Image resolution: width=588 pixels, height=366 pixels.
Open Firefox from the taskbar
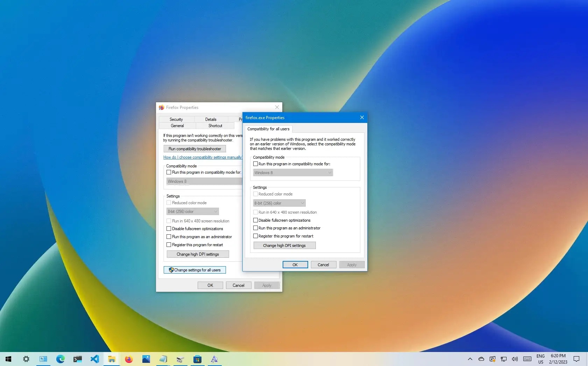point(129,359)
